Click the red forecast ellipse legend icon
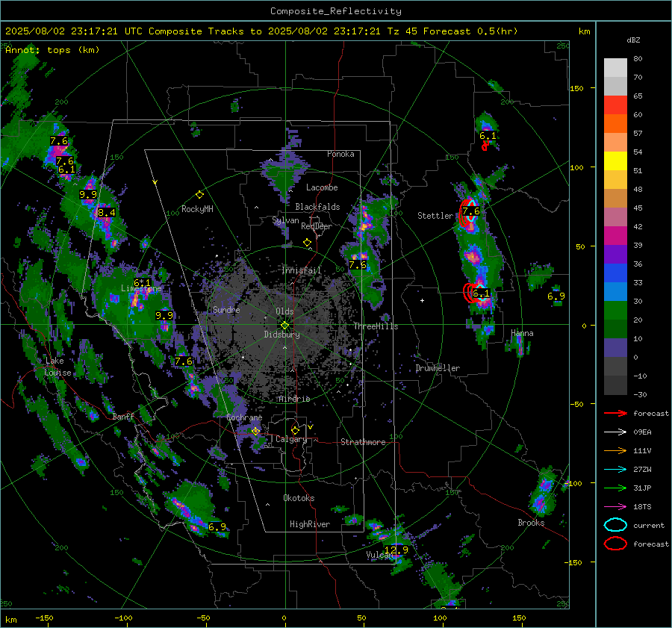 [615, 544]
